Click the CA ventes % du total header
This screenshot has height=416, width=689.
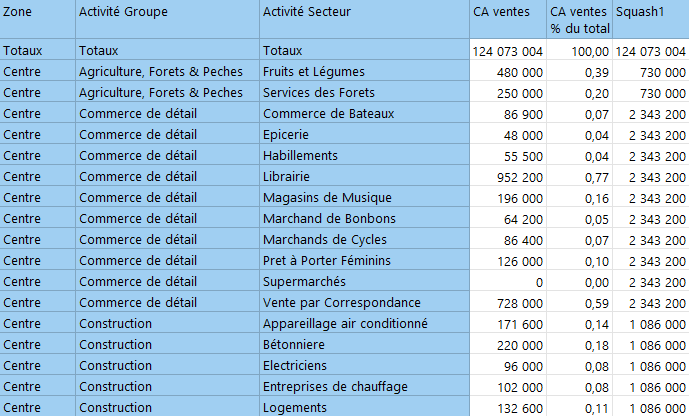(580, 19)
